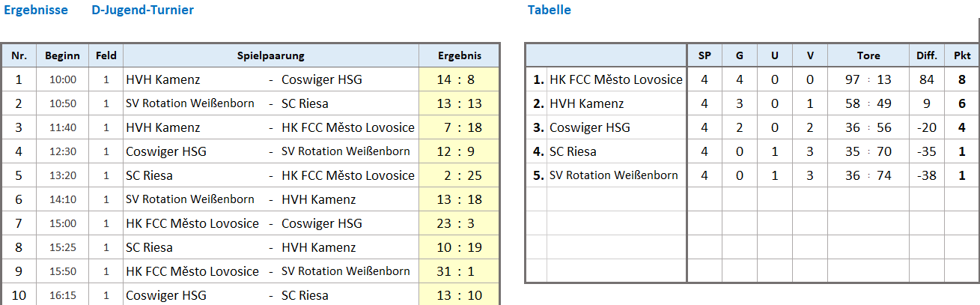Select the 13 : 13 result cell
Viewport: 980px width, 305px height.
(459, 103)
